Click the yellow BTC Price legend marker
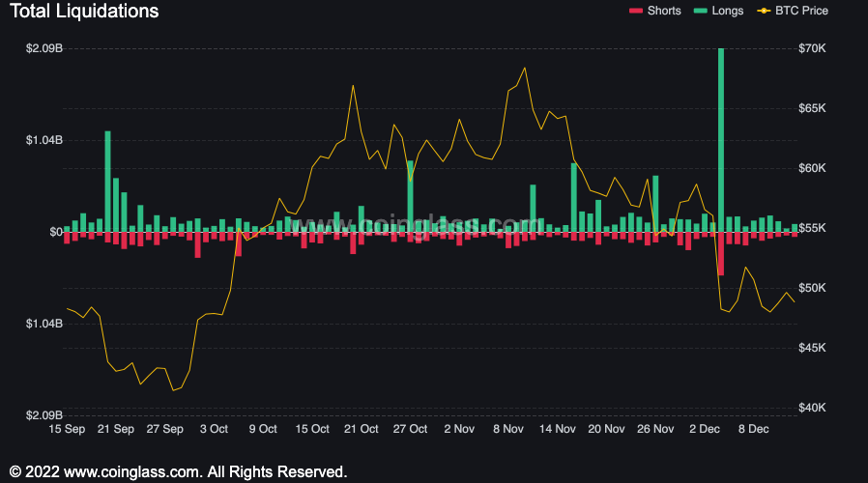 [x=764, y=11]
